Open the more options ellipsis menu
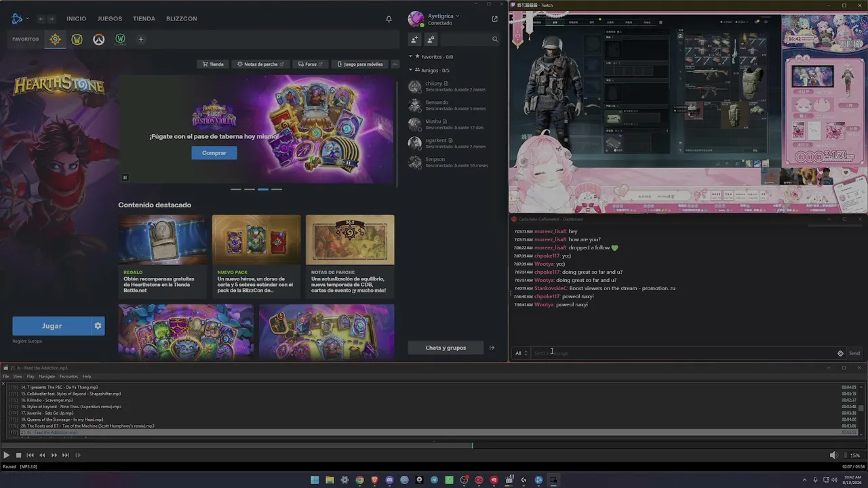This screenshot has height=488, width=868. pyautogui.click(x=397, y=64)
